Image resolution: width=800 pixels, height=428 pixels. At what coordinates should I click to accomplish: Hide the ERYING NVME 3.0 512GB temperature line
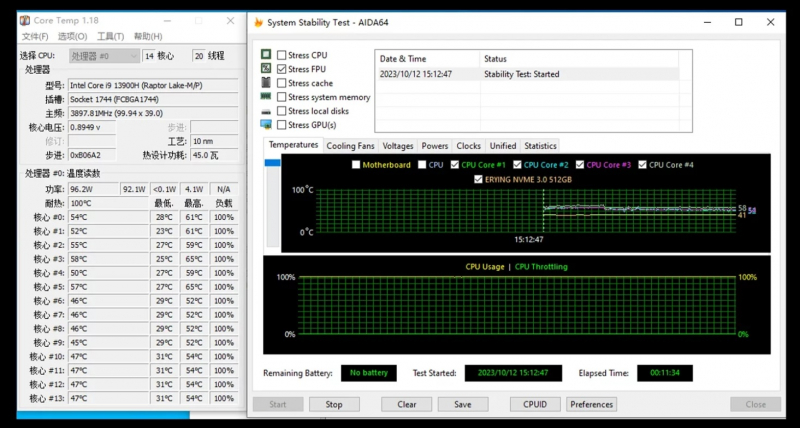[x=477, y=180]
